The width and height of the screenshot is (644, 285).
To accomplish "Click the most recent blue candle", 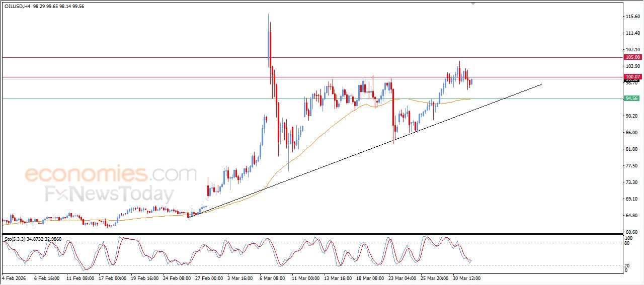I will point(471,81).
